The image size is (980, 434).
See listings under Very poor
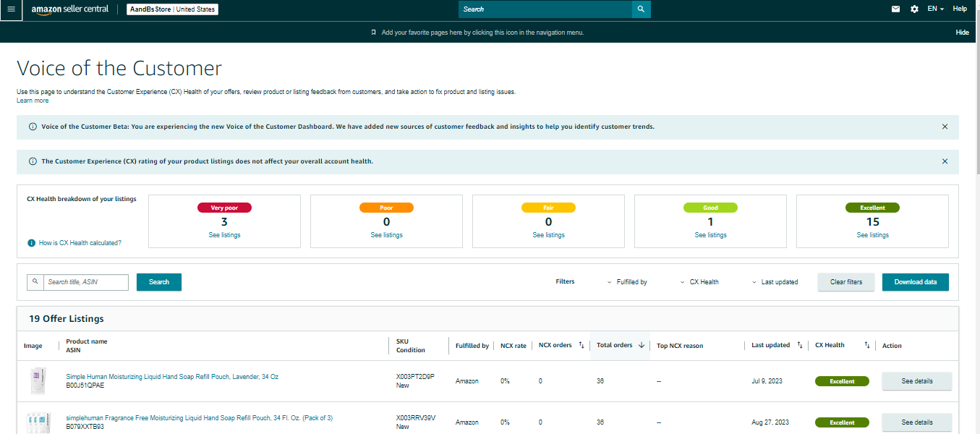click(224, 235)
